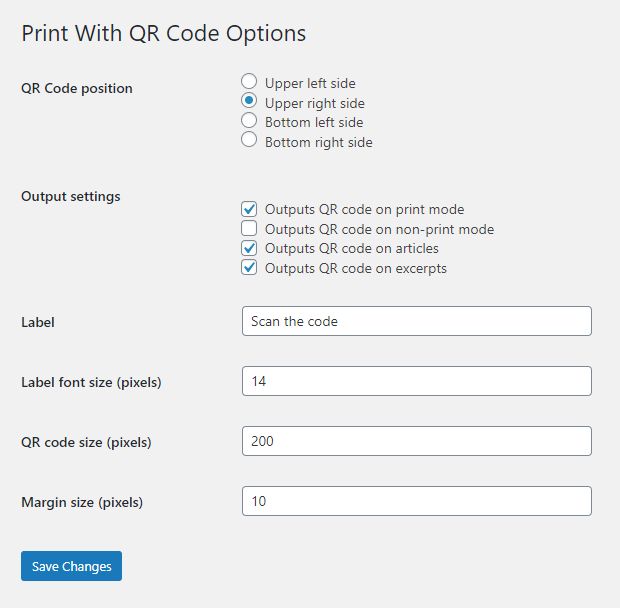
Task: Click the 'Bottom left side' label text
Action: tap(314, 122)
